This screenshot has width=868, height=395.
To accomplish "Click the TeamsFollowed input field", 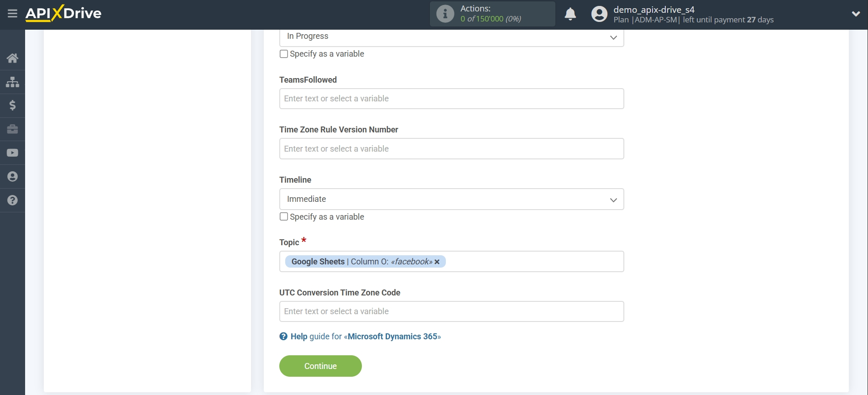I will [451, 99].
